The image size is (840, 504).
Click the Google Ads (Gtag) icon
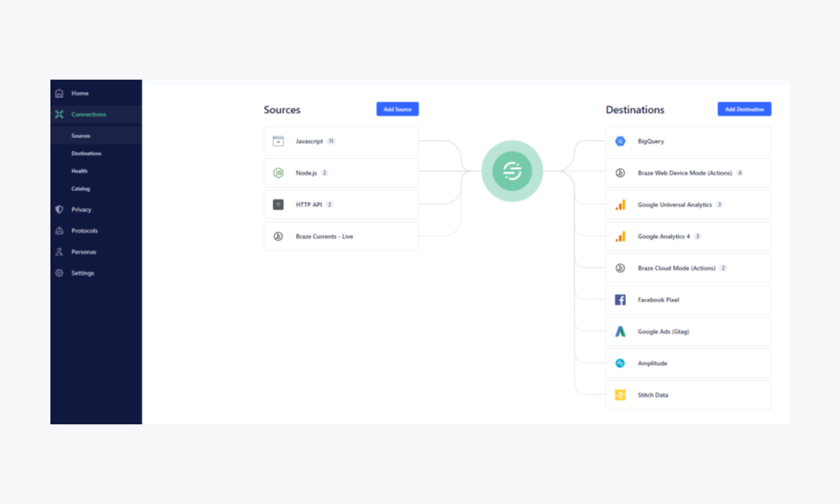point(619,331)
